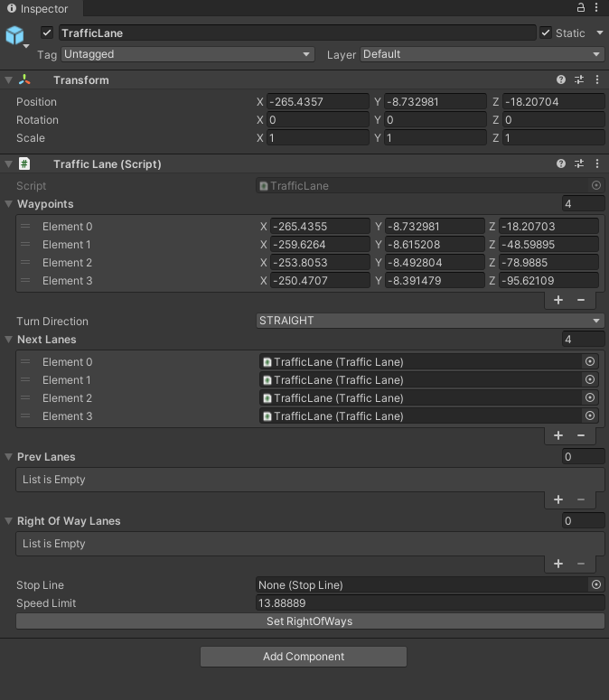Click the Set RightOfWays button
609x700 pixels.
pos(310,621)
